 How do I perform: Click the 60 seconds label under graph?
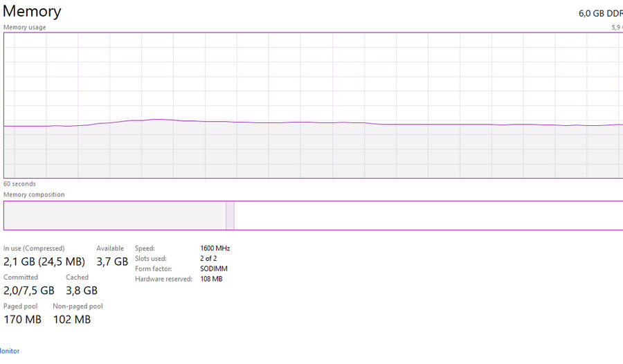click(19, 184)
